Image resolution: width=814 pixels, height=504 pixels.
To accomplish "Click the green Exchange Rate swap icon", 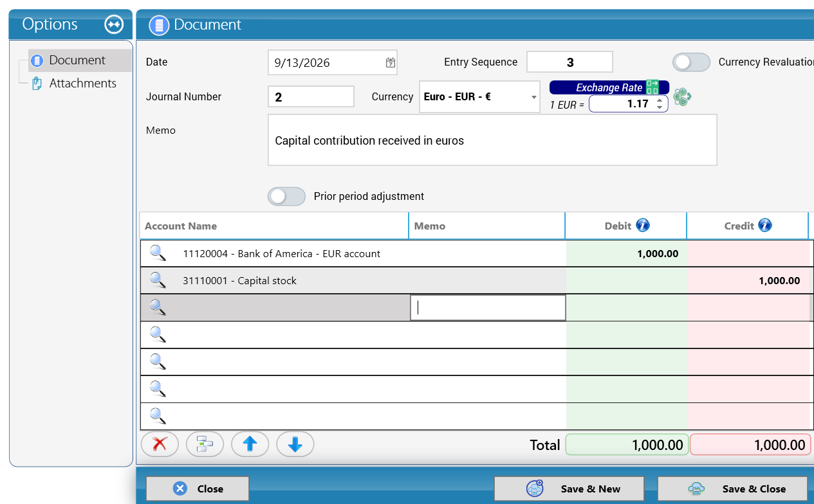I will tap(652, 87).
